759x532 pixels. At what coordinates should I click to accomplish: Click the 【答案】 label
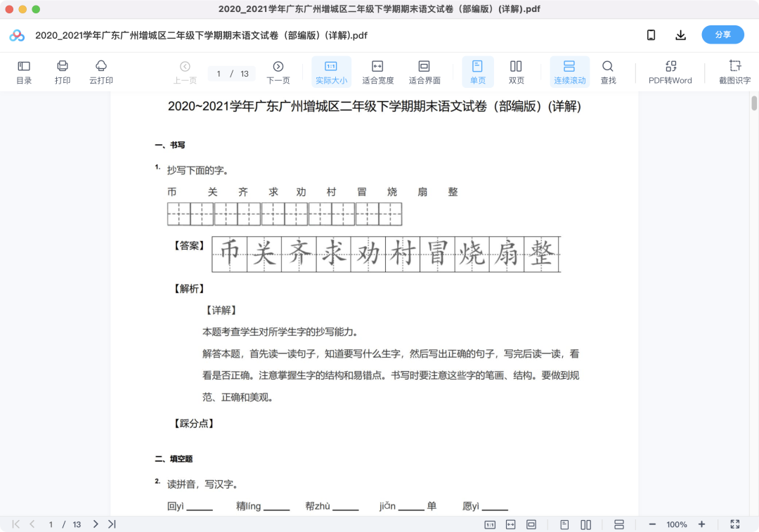coord(189,246)
